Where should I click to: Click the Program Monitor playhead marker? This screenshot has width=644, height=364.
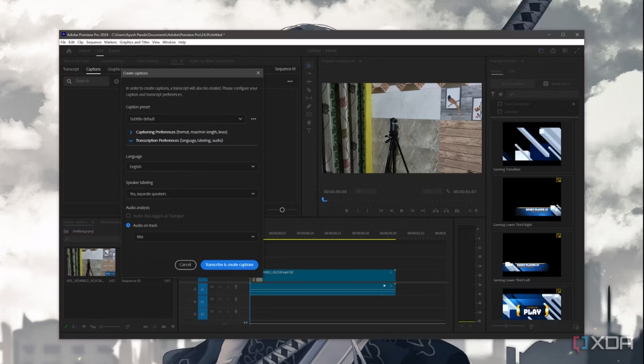pos(324,200)
